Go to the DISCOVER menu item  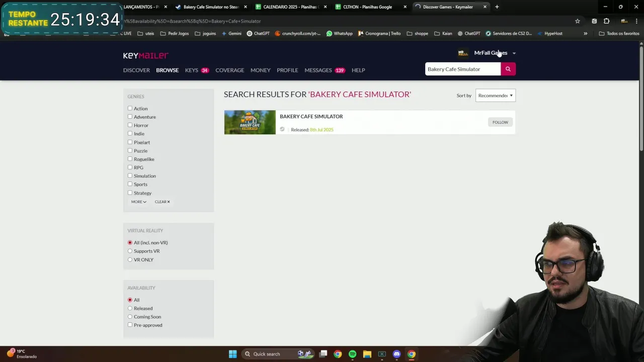point(136,70)
